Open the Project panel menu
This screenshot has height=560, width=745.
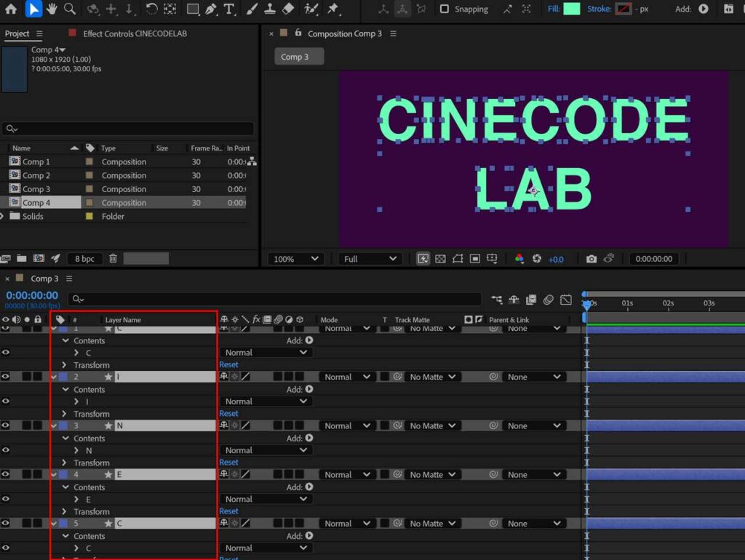[x=39, y=33]
